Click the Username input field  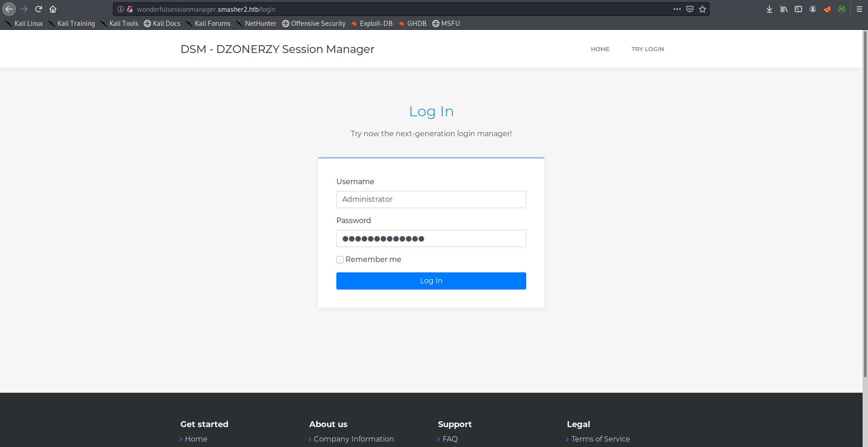pos(431,200)
